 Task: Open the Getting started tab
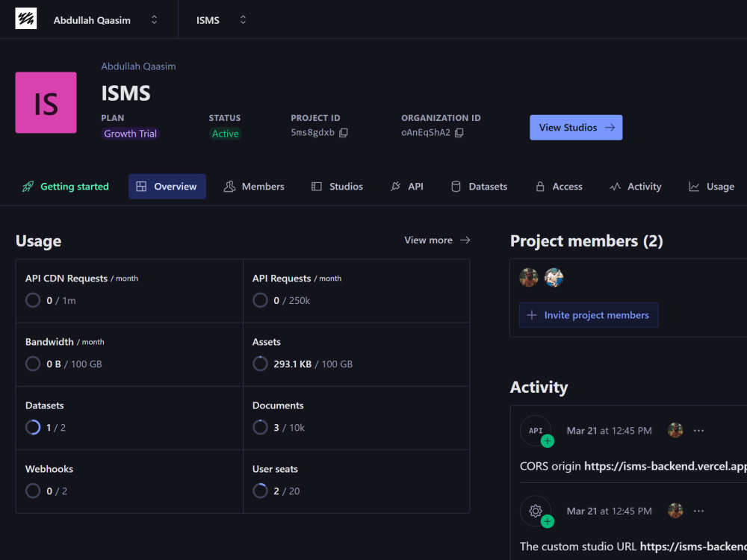(66, 187)
